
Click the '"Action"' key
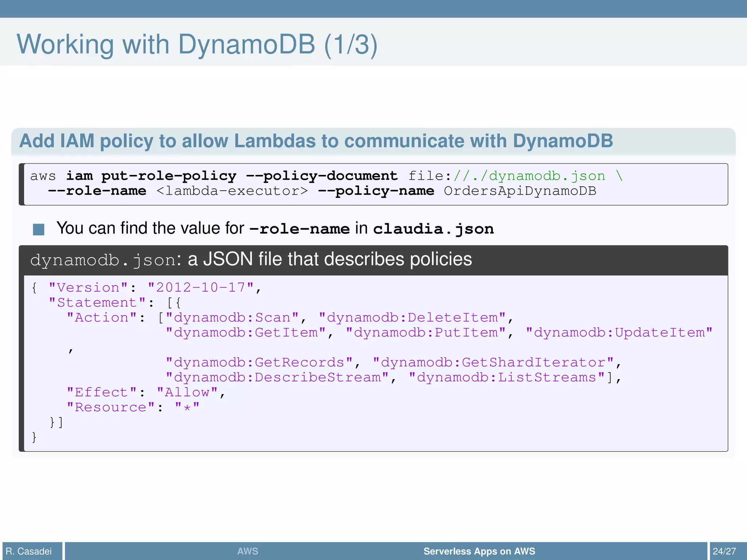102,318
